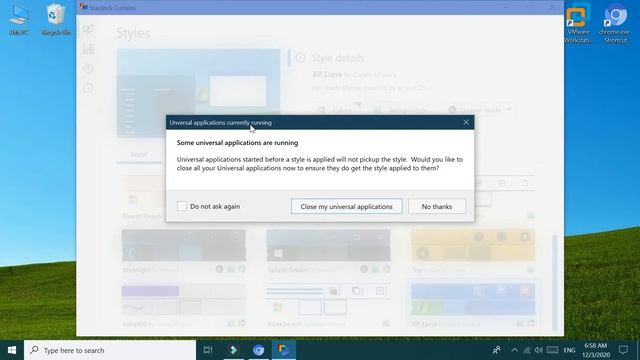Open the VMware Workstation desktop shortcut
Image resolution: width=640 pixels, height=360 pixels.
coord(578,24)
